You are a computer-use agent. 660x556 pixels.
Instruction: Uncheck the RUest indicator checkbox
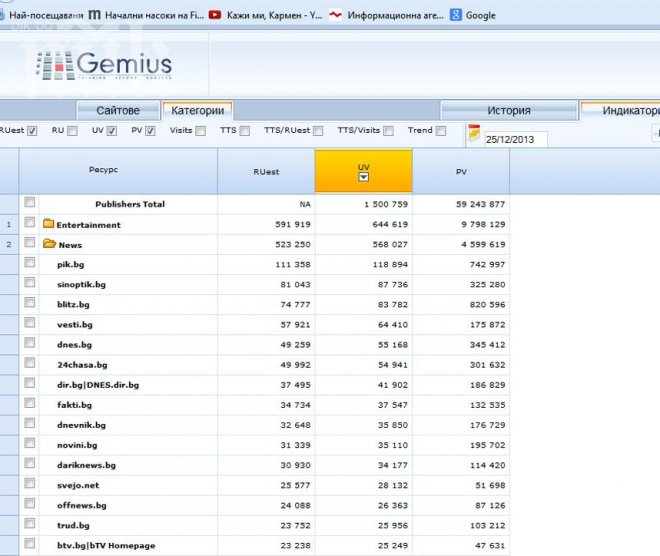pyautogui.click(x=32, y=131)
